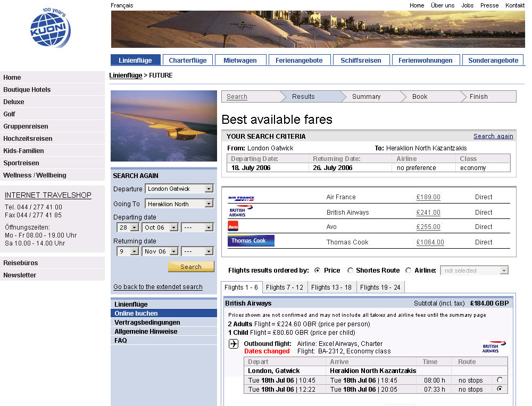The image size is (532, 406).
Task: Open the Sonderangebote tab
Action: 493,60
